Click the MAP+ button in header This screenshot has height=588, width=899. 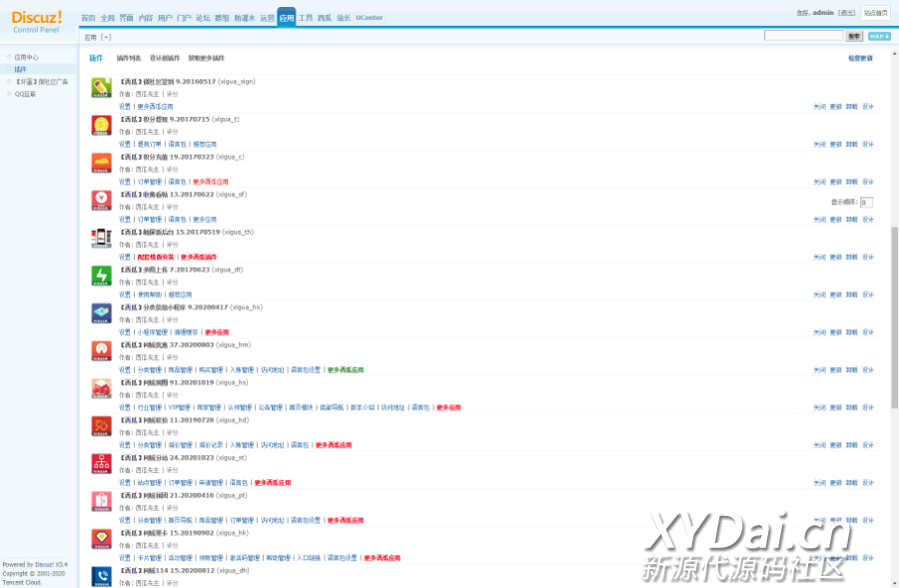(879, 36)
